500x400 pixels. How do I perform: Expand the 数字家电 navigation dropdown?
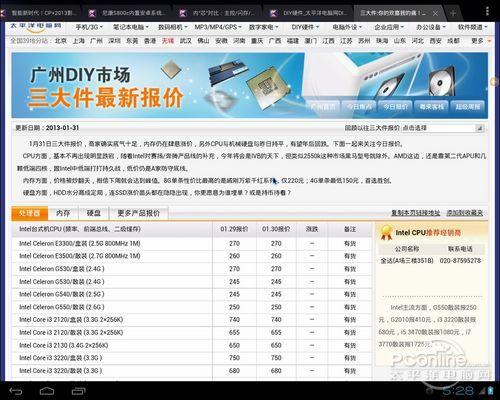coord(263,27)
